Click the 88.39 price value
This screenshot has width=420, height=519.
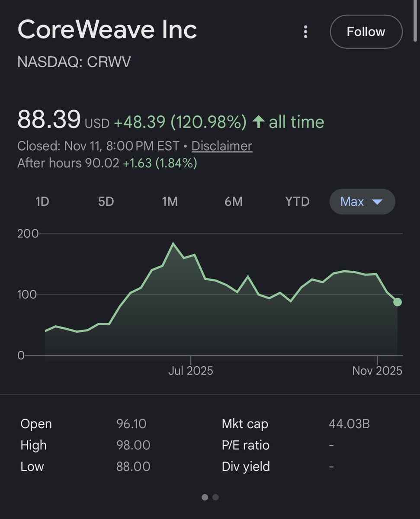coord(49,119)
